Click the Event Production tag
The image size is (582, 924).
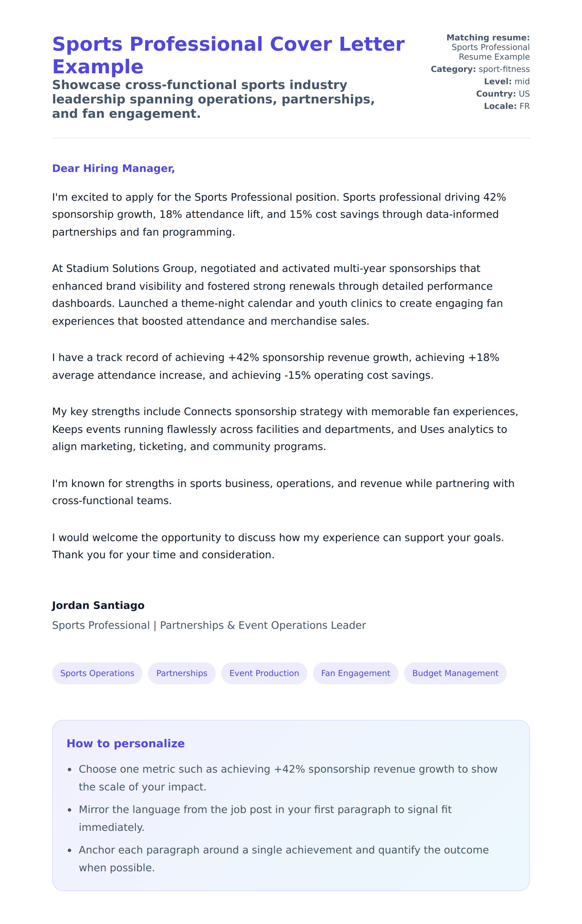264,673
